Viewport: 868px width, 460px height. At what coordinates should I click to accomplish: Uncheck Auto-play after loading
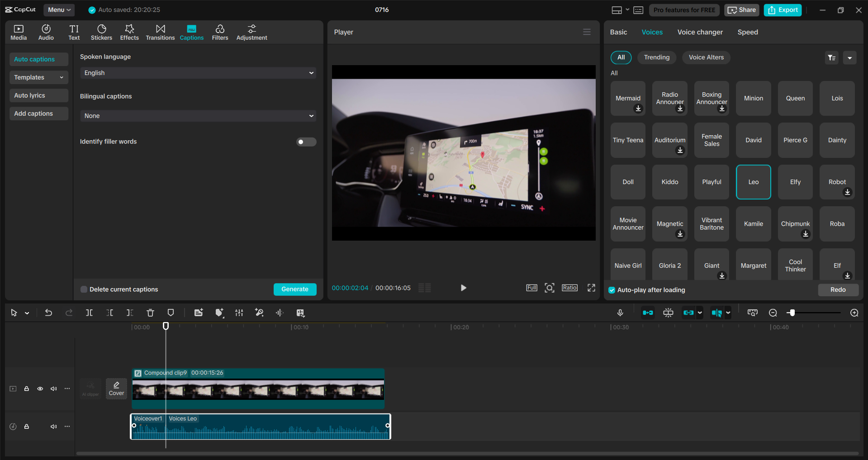pos(612,290)
